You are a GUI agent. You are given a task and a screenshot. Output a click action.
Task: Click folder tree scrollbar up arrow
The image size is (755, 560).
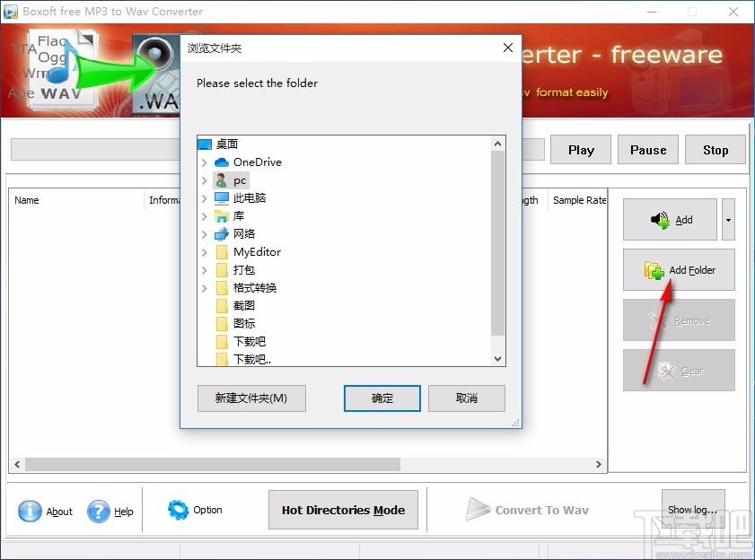(x=498, y=144)
